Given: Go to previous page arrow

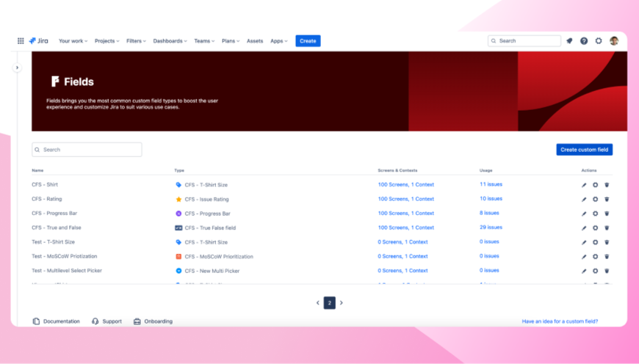Looking at the screenshot, I should (x=318, y=303).
